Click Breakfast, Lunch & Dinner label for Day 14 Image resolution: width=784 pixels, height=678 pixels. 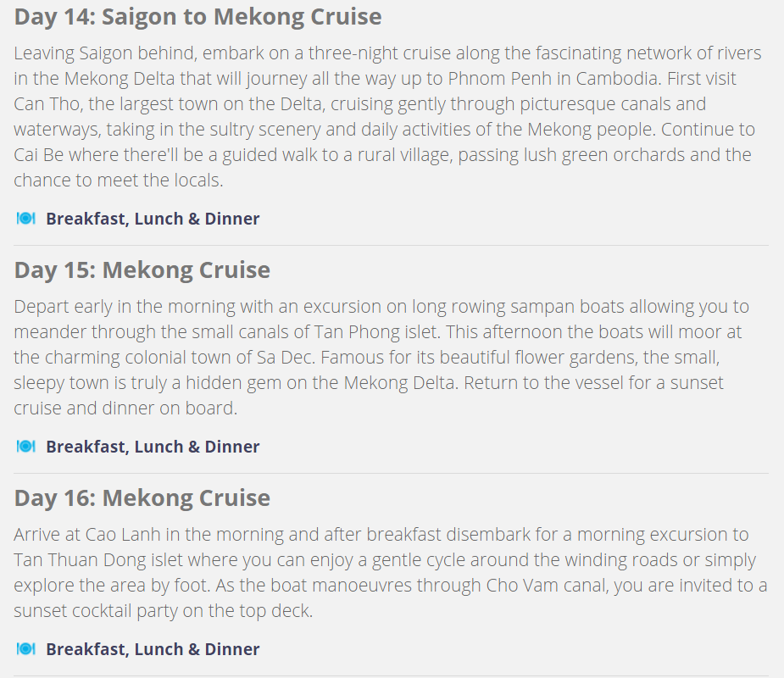[153, 219]
